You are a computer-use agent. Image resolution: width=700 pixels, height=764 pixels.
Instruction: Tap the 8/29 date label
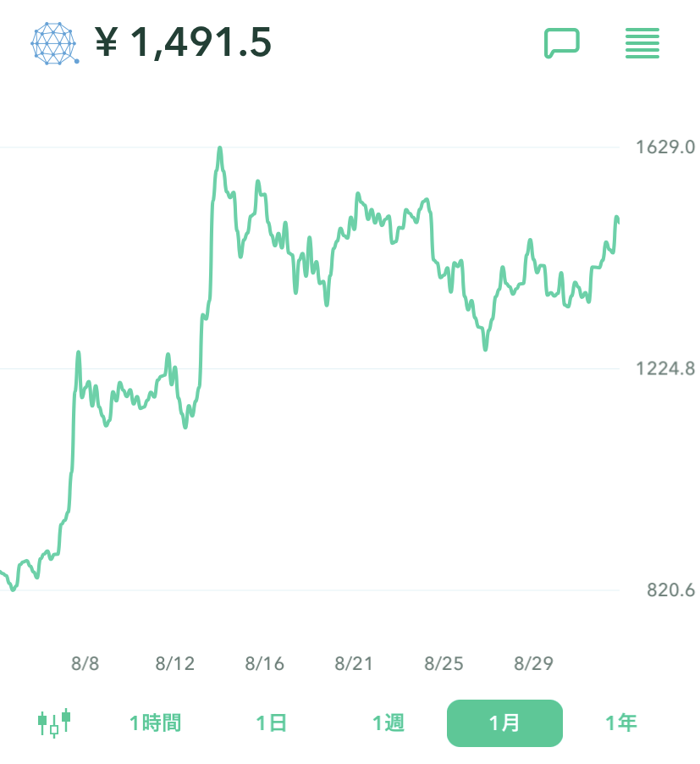click(533, 663)
